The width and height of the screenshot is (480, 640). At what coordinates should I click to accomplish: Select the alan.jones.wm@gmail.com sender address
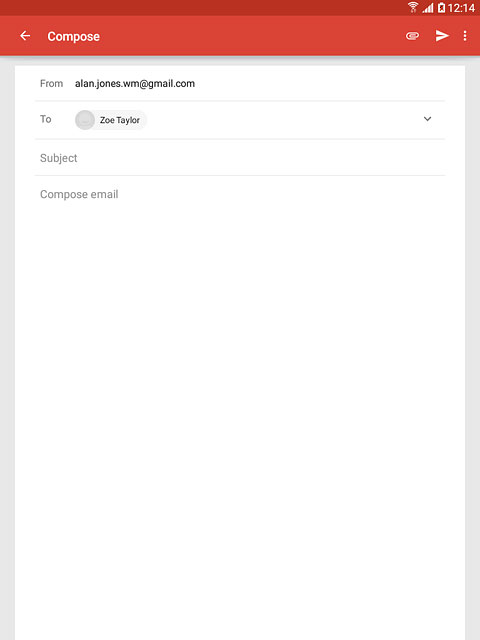point(135,84)
